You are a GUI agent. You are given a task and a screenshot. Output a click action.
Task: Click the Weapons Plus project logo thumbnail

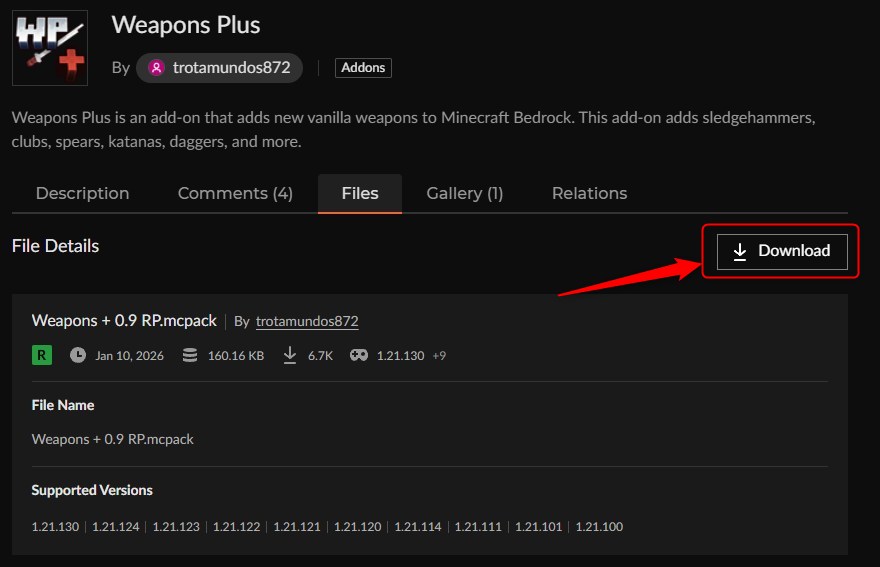49,48
